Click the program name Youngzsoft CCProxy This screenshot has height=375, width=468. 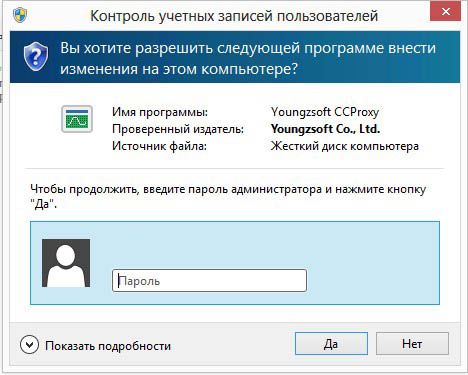point(325,112)
